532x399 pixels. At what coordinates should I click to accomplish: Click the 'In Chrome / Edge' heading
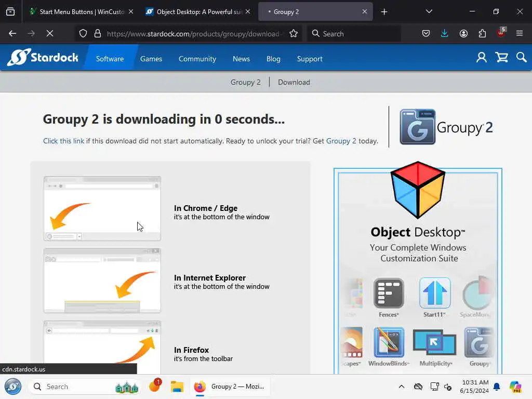click(206, 208)
